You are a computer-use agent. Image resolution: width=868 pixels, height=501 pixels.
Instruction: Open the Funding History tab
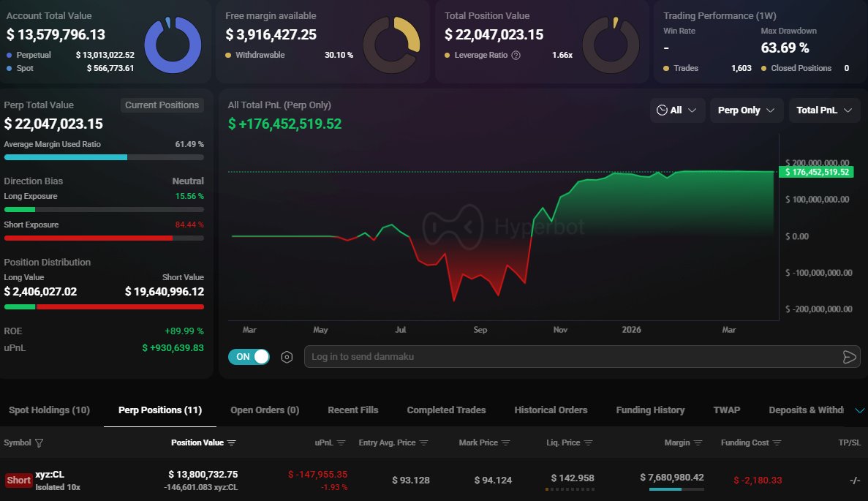[x=650, y=410]
